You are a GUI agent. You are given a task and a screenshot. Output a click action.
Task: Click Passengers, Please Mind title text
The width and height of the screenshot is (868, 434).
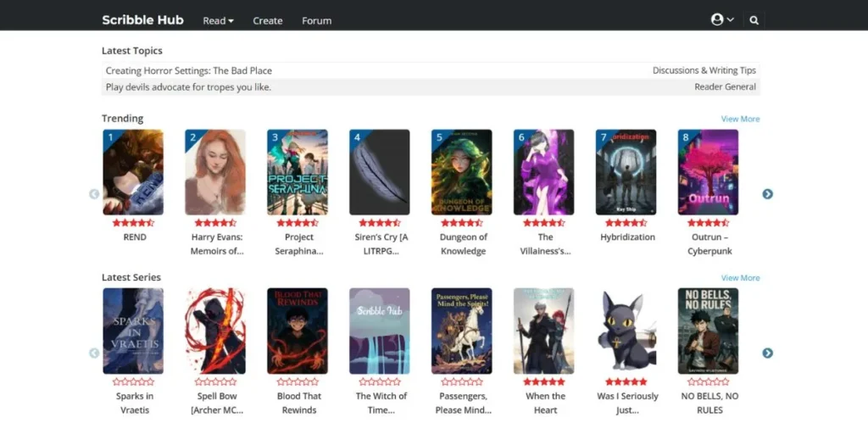point(464,403)
